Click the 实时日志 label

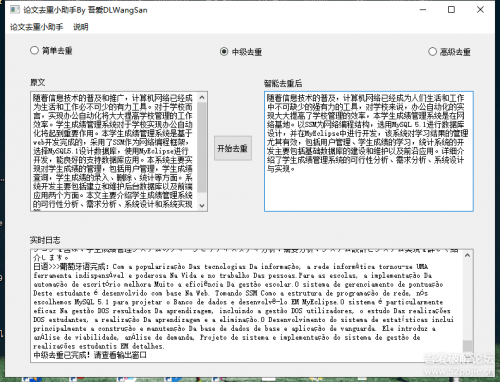tap(45, 240)
